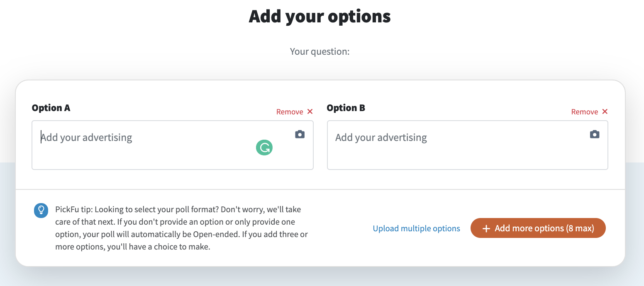
Task: Click the red X icon above Option A
Action: click(x=310, y=111)
